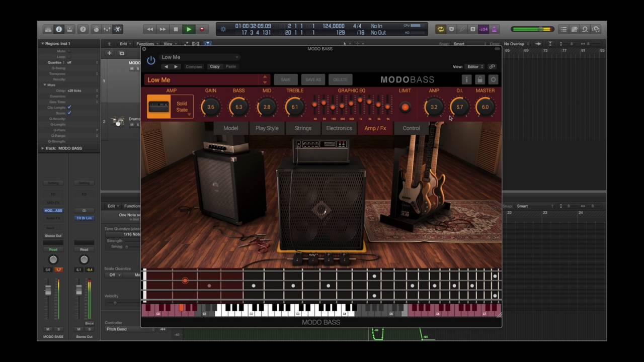Open the Logic Library button
Viewport: 644px width, 362px height.
[x=48, y=30]
